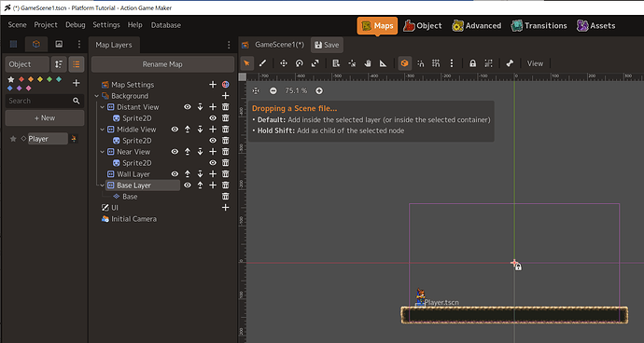Toggle the orange cube object mode
Viewport: 644px width, 343px height.
tap(404, 63)
